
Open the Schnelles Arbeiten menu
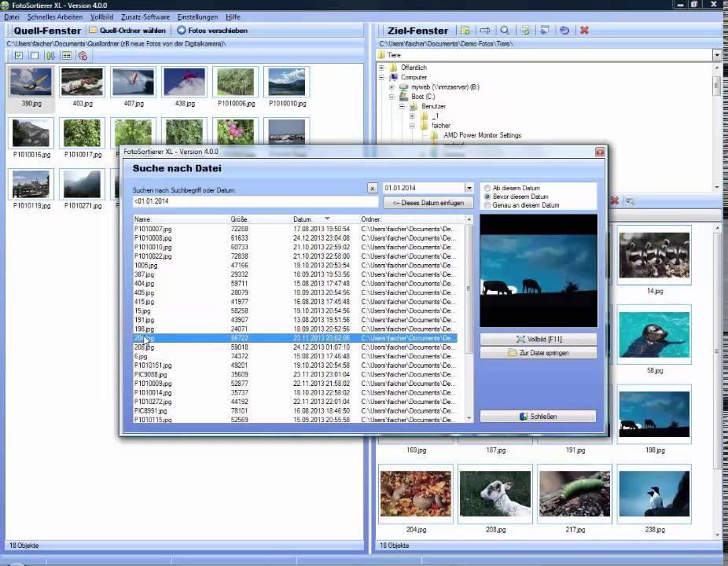[55, 17]
